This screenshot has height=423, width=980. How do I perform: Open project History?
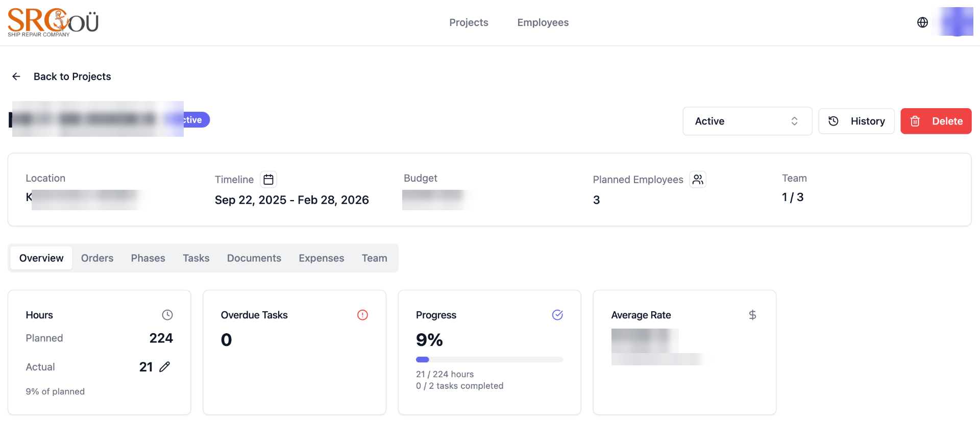[856, 121]
